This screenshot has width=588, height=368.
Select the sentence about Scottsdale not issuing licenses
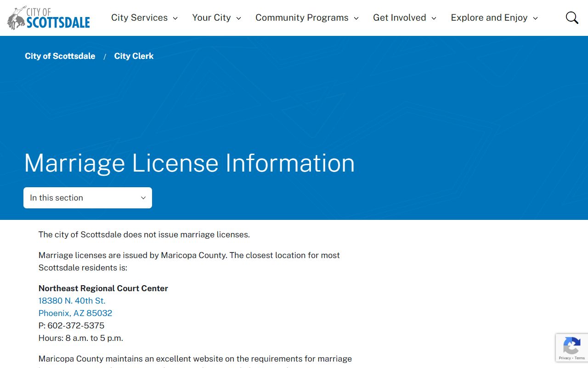click(144, 235)
